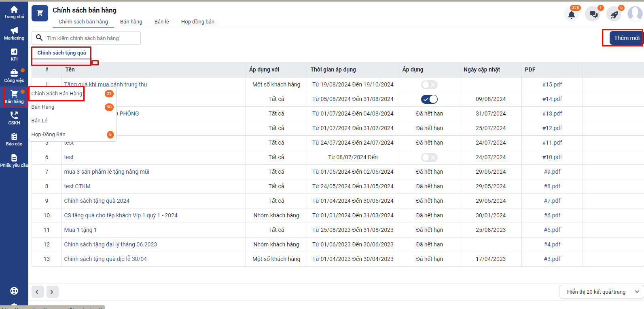Go to previous page with left chevron
This screenshot has height=309, width=644.
[37, 292]
